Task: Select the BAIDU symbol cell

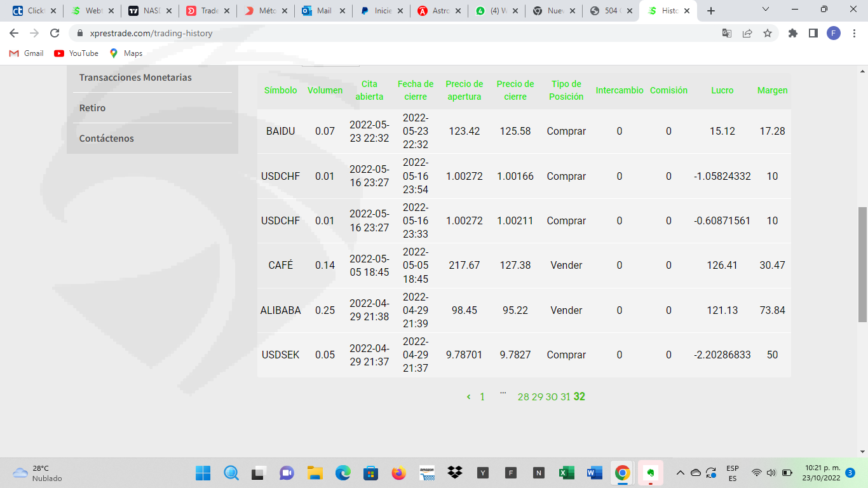Action: click(280, 132)
